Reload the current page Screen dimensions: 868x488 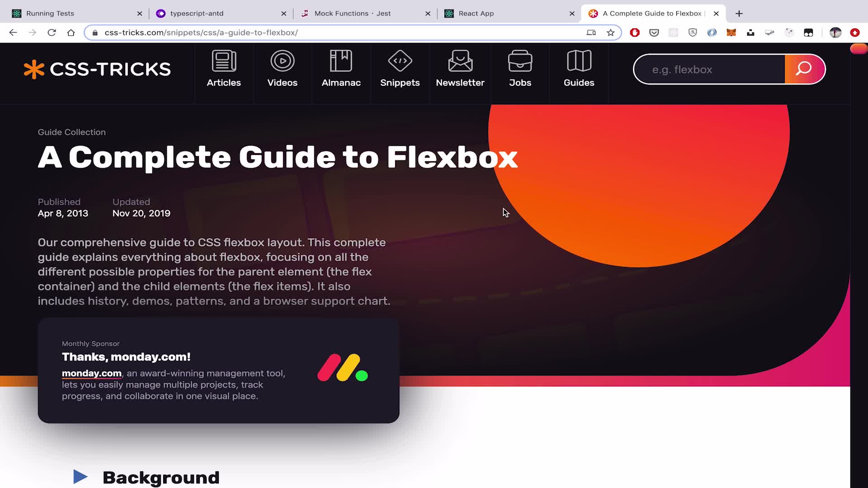pos(52,33)
